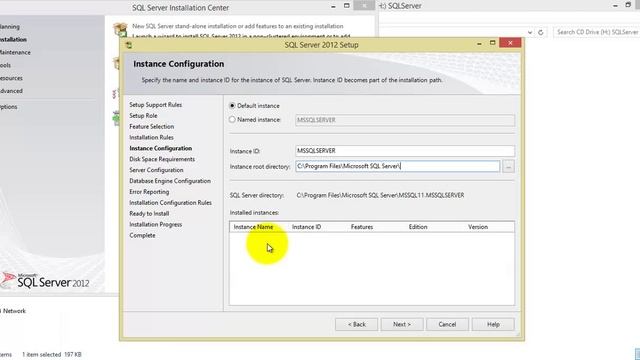Close the SQL Server 2012 Setup window
The image size is (640, 360).
pyautogui.click(x=510, y=43)
